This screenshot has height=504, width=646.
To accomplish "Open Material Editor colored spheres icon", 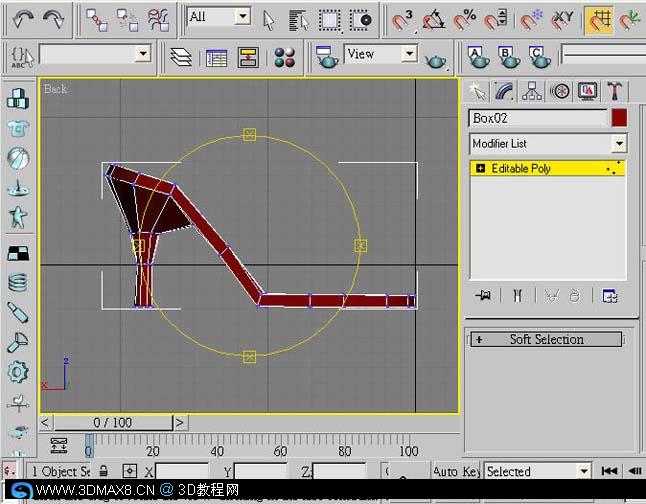I will pyautogui.click(x=285, y=57).
